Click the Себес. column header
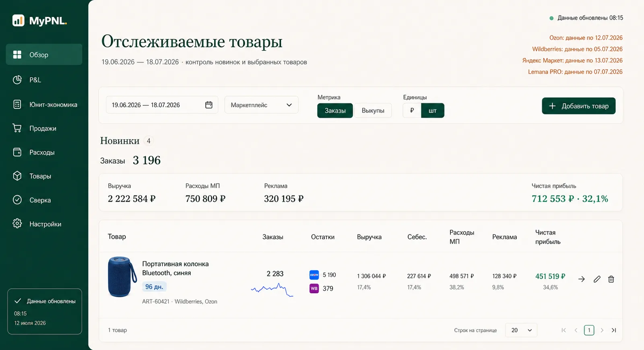Image resolution: width=644 pixels, height=350 pixels. (x=417, y=237)
